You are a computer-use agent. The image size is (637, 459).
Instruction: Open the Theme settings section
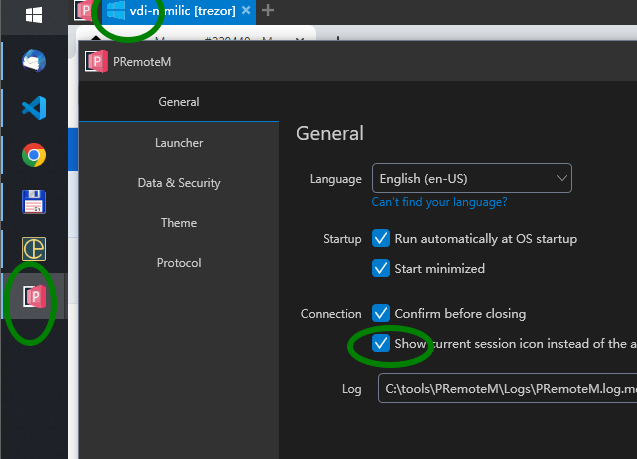coord(179,223)
